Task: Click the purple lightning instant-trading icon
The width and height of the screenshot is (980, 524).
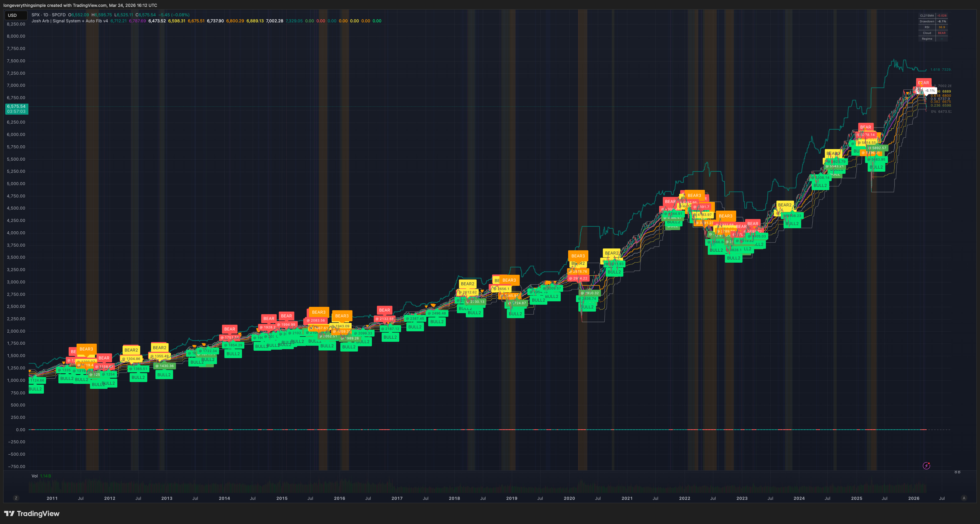Action: (x=926, y=466)
